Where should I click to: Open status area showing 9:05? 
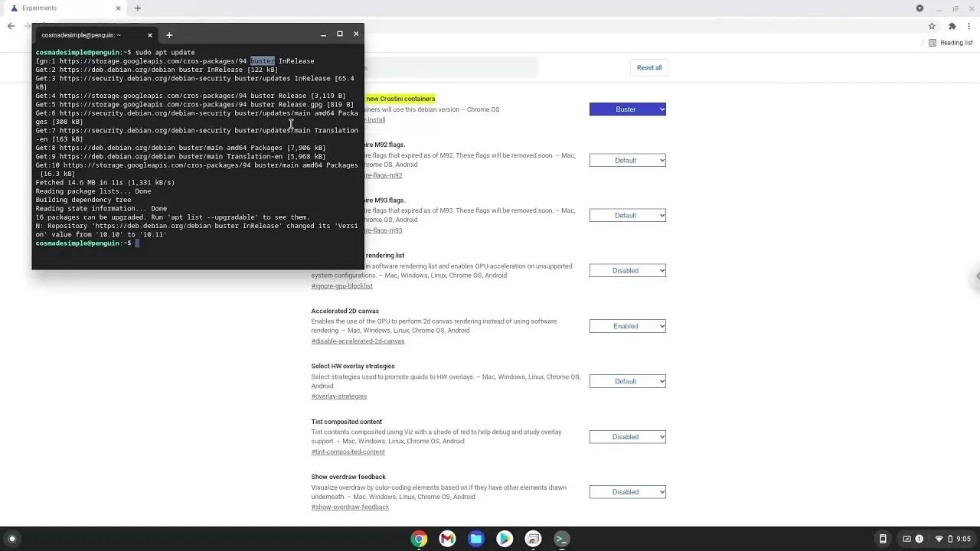pos(953,539)
